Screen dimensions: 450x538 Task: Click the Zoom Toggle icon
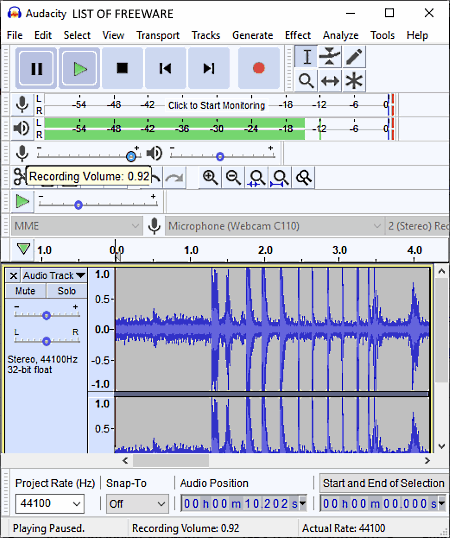tap(303, 178)
